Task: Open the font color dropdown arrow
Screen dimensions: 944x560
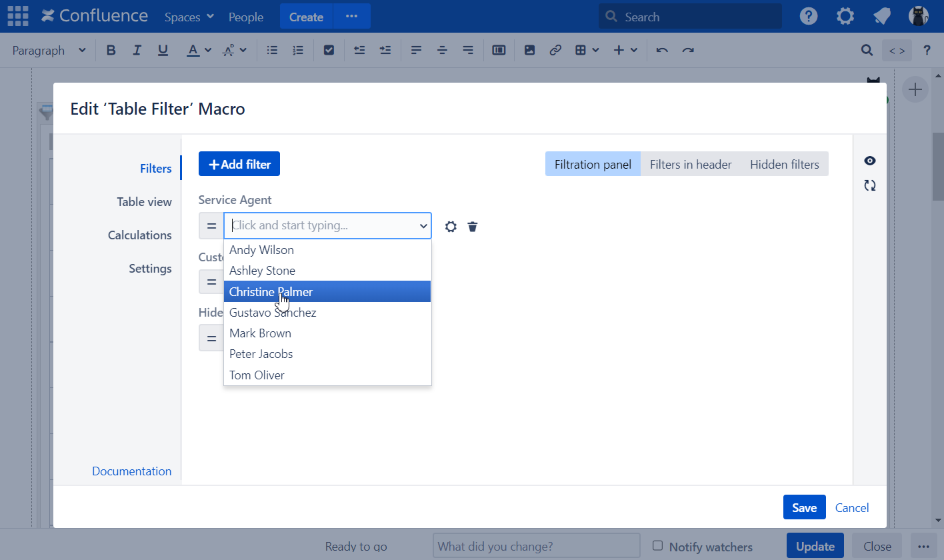Action: pyautogui.click(x=207, y=50)
